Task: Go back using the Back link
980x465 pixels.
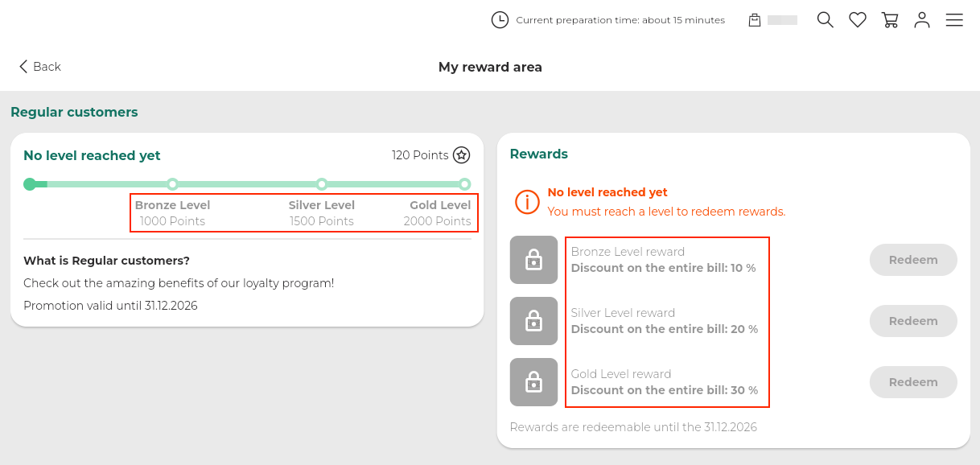Action: coord(40,67)
